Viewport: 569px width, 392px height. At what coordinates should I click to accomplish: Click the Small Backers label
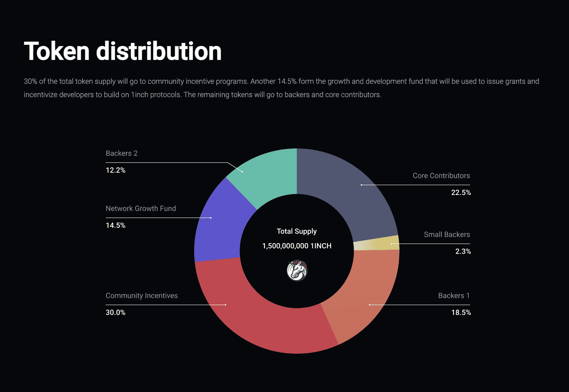tap(447, 234)
